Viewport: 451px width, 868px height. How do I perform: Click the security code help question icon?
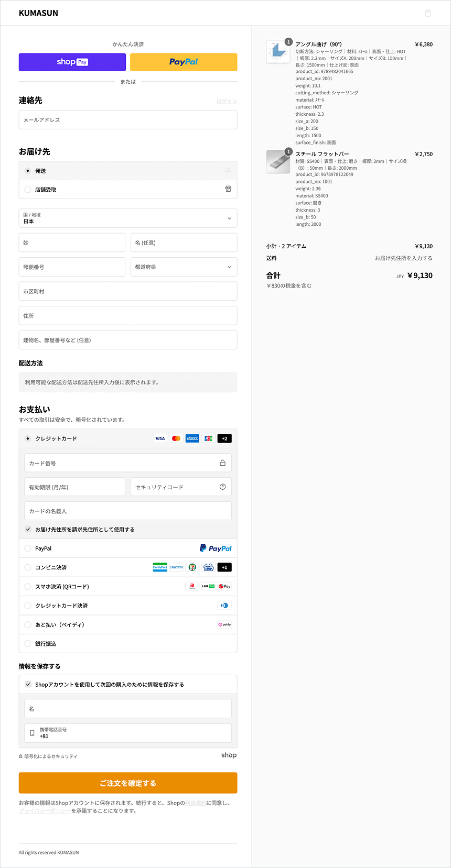[222, 487]
